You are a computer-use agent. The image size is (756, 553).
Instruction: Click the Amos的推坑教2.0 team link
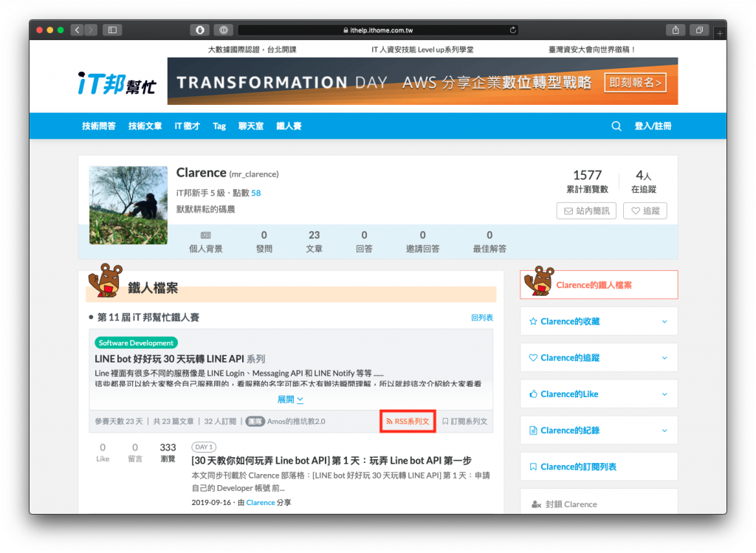tap(296, 422)
